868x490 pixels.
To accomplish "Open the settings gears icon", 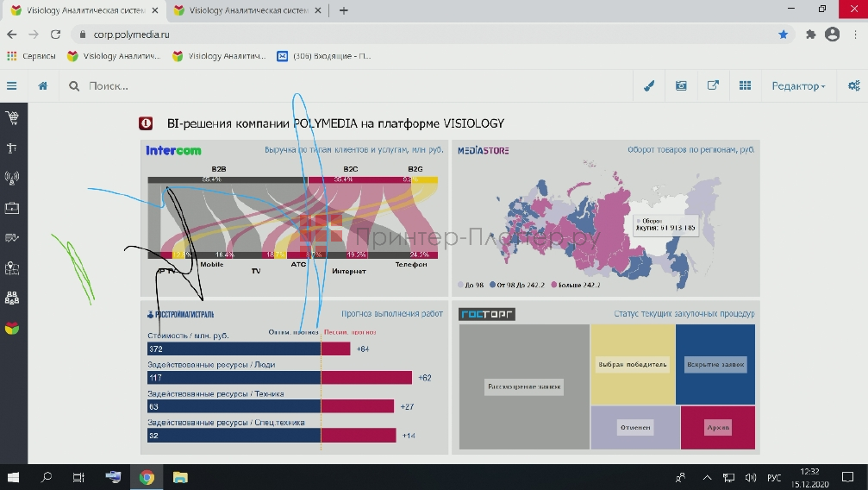I will [x=853, y=86].
